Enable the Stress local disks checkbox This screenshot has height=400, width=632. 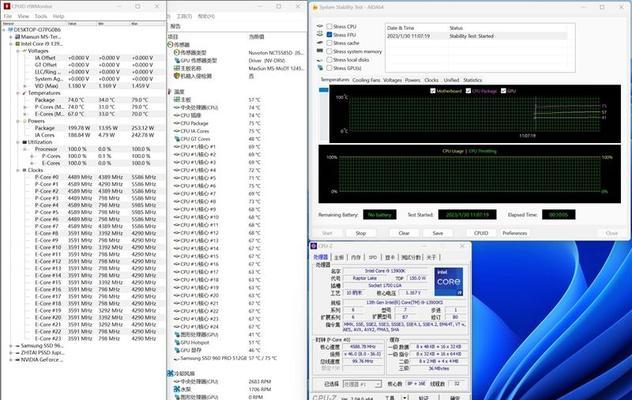pos(329,60)
